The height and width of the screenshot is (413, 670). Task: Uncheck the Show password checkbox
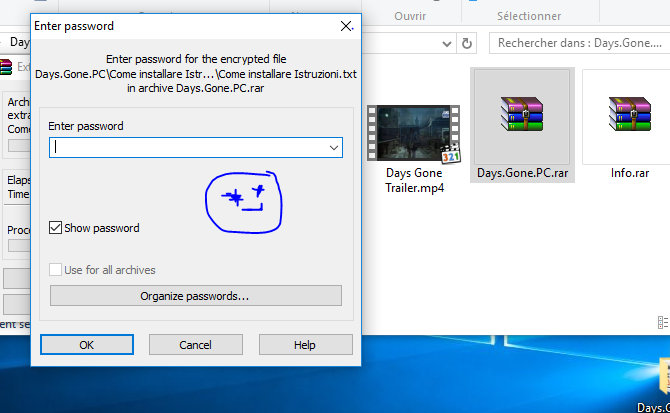point(56,228)
